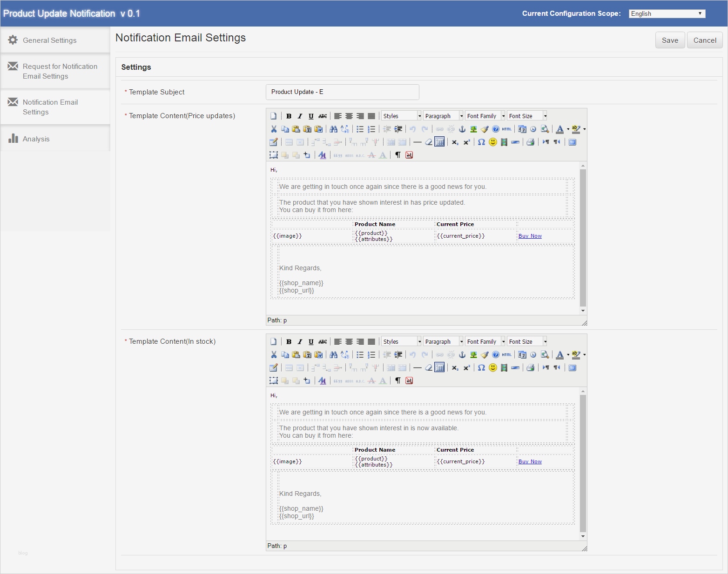
Task: Insert an anchor in the In stock editor
Action: (x=462, y=355)
